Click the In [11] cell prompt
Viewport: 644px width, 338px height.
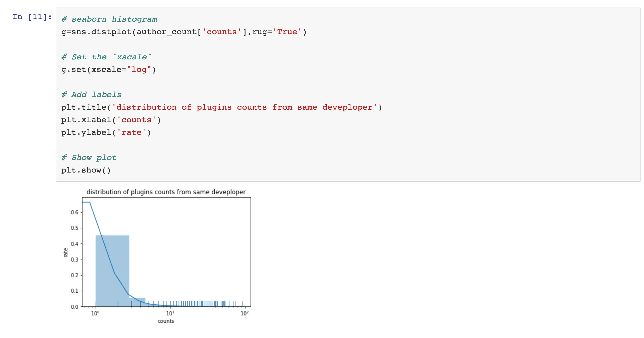click(x=32, y=17)
